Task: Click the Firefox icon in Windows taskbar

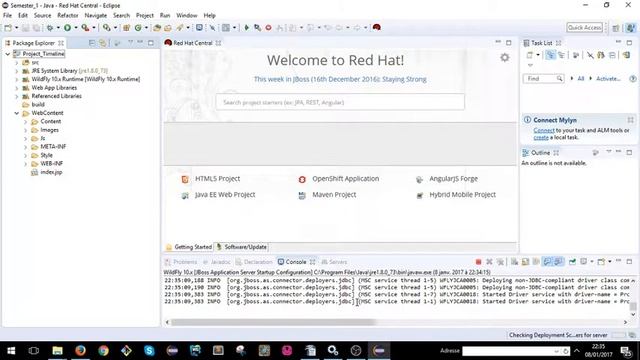Action: click(x=80, y=350)
